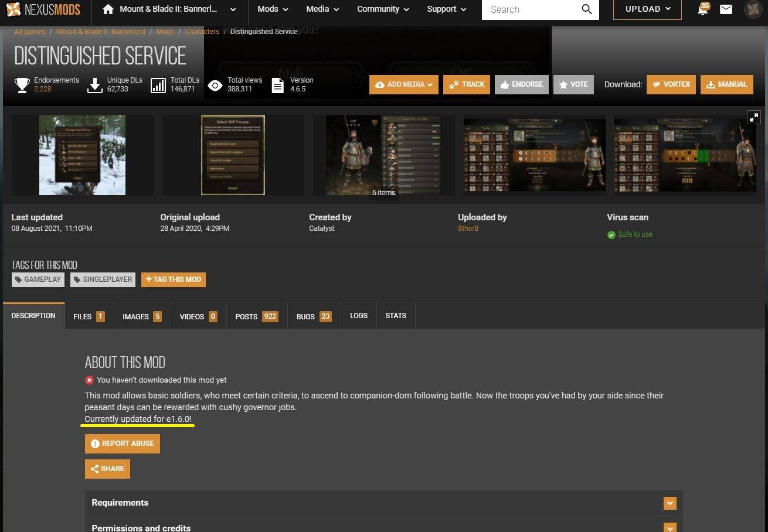768x532 pixels.
Task: Click the search magnifier icon
Action: [586, 9]
